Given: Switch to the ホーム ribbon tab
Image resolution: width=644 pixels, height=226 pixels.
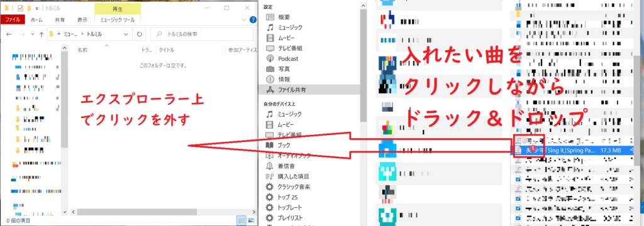Looking at the screenshot, I should coord(36,19).
